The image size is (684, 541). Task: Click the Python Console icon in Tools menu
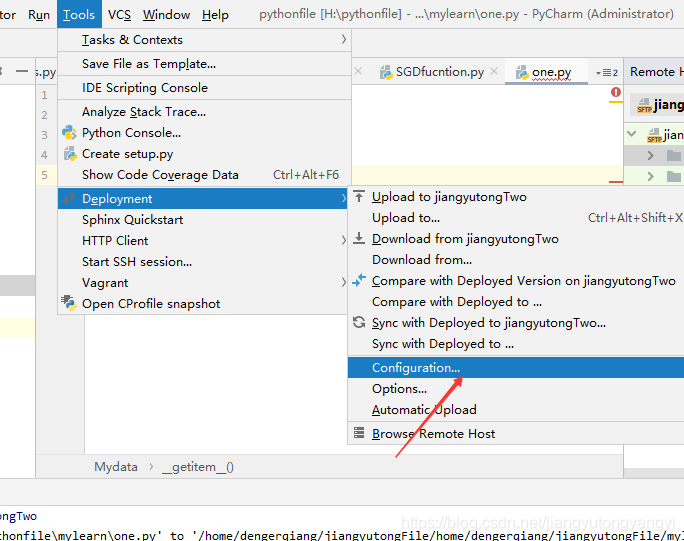pyautogui.click(x=69, y=133)
